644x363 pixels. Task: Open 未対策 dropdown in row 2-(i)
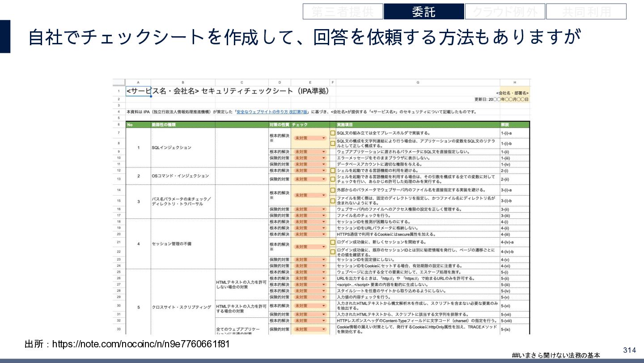310,171
